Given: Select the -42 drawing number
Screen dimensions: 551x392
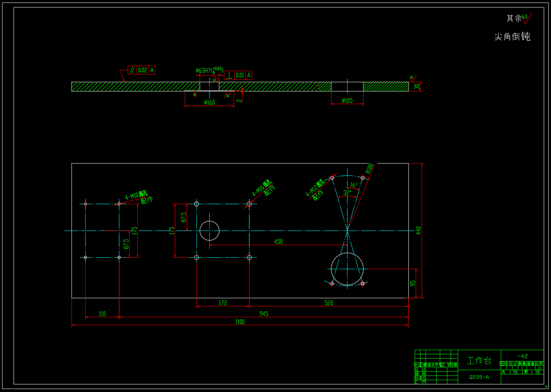Looking at the screenshot, I should [522, 356].
